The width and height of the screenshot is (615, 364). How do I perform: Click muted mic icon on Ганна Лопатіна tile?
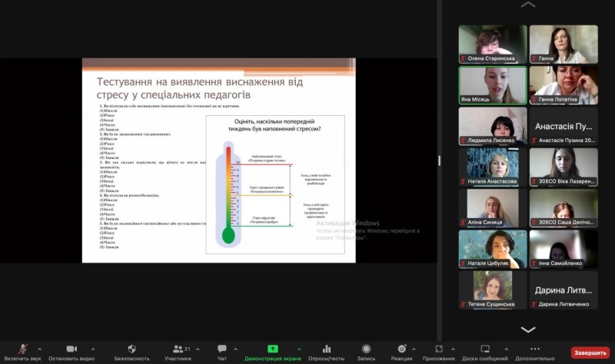pyautogui.click(x=534, y=100)
